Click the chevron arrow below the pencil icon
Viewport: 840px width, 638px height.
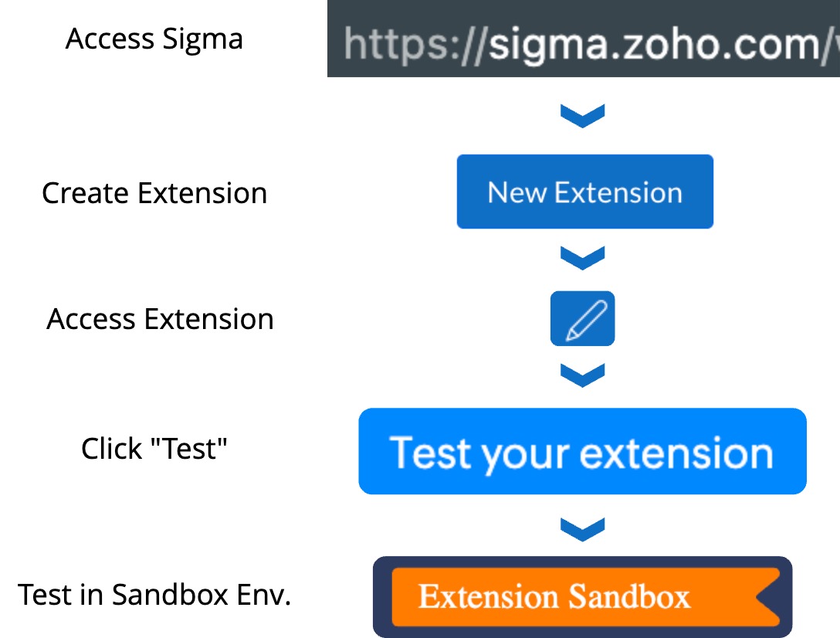click(x=582, y=375)
